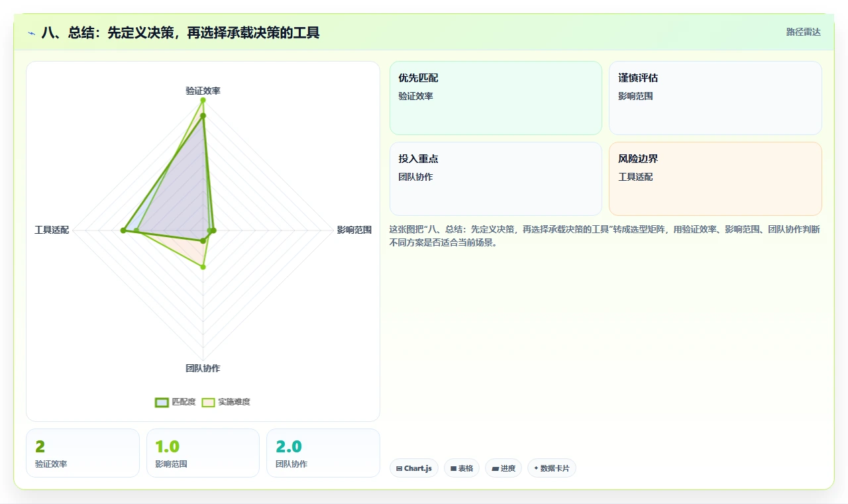Click the 匹配度 legend color box

point(162,402)
